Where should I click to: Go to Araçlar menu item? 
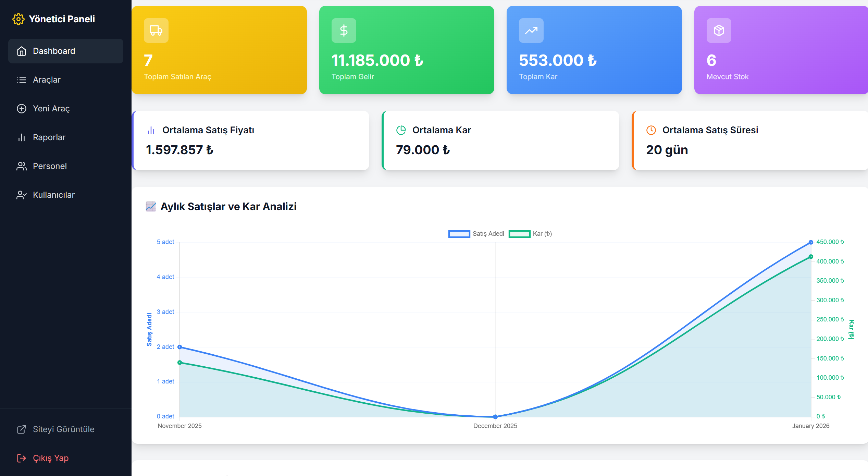[x=47, y=80]
